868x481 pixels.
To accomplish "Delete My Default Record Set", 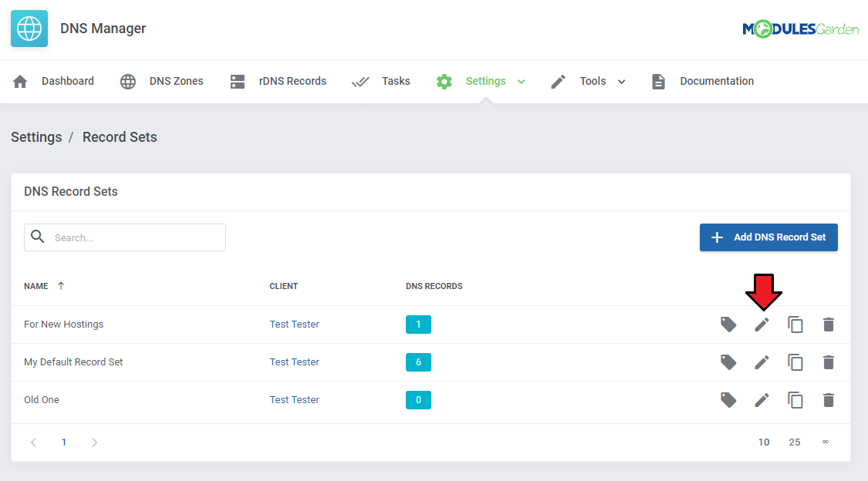I will (829, 362).
